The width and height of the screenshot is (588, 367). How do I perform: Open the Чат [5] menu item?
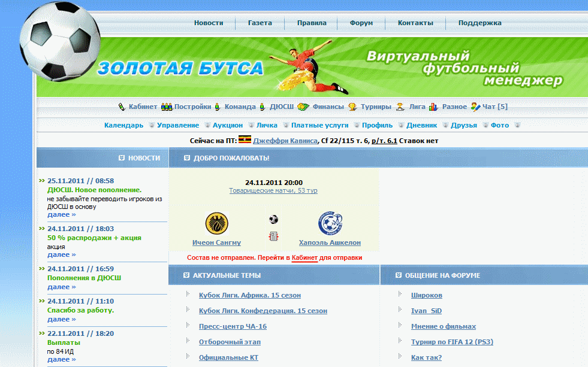coord(494,107)
